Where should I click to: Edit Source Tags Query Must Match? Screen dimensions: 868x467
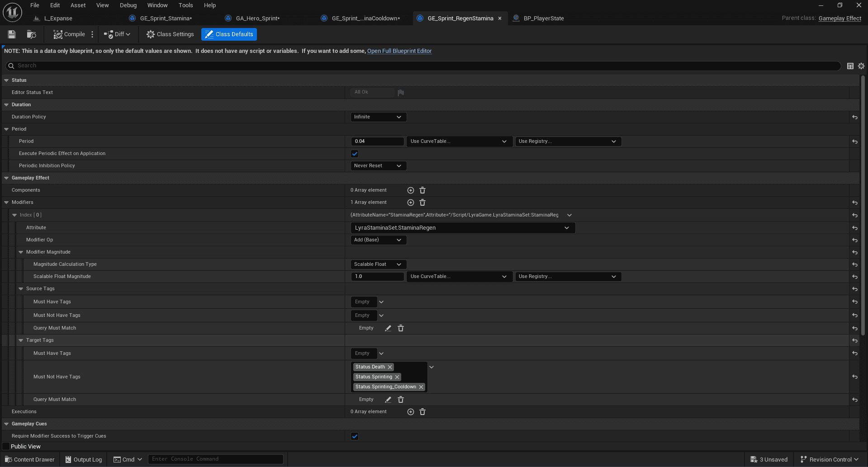click(x=388, y=328)
